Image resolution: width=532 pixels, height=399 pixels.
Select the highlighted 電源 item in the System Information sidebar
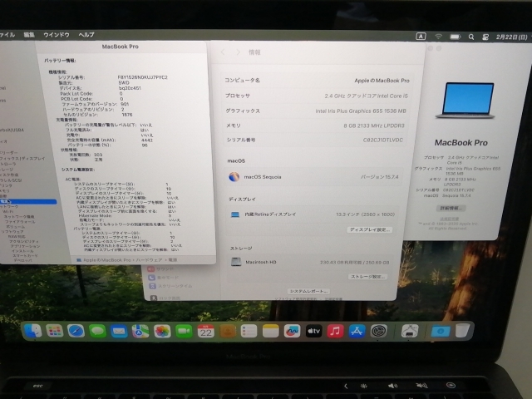28,201
